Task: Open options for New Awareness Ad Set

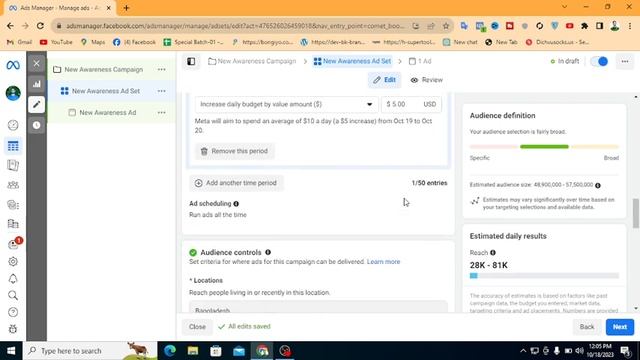Action: pyautogui.click(x=162, y=91)
